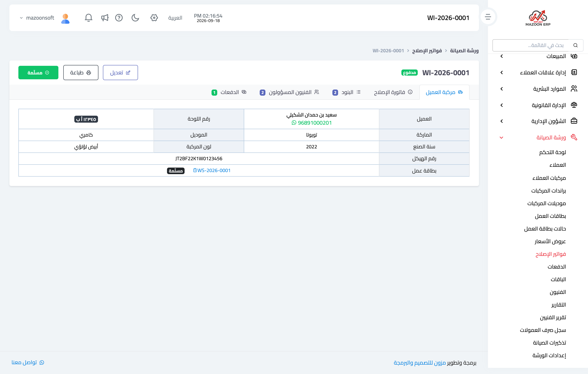The width and height of the screenshot is (588, 374).
Task: Click plate number badge ١٢٣٤٥ أ ب
Action: [x=86, y=119]
